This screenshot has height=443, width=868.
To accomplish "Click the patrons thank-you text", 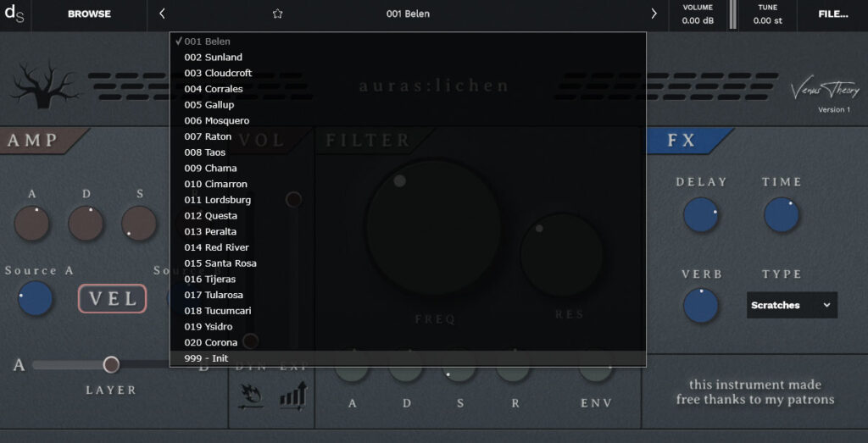I will click(754, 391).
